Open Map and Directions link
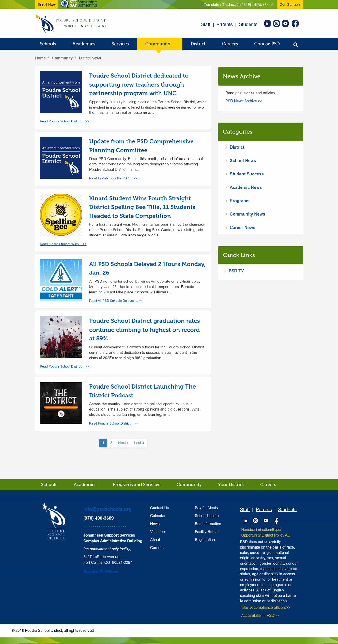338x644 pixels. pyautogui.click(x=100, y=571)
